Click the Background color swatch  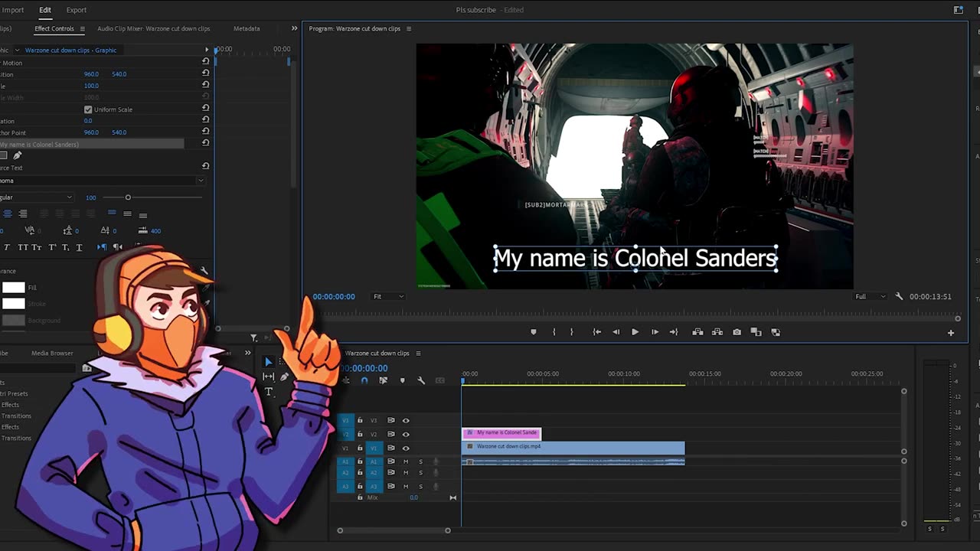tap(14, 320)
